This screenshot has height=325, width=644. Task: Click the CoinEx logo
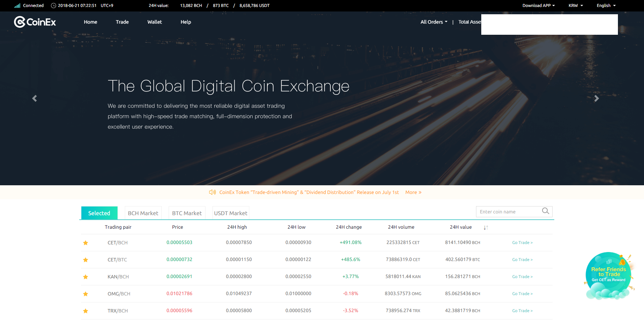click(x=35, y=22)
